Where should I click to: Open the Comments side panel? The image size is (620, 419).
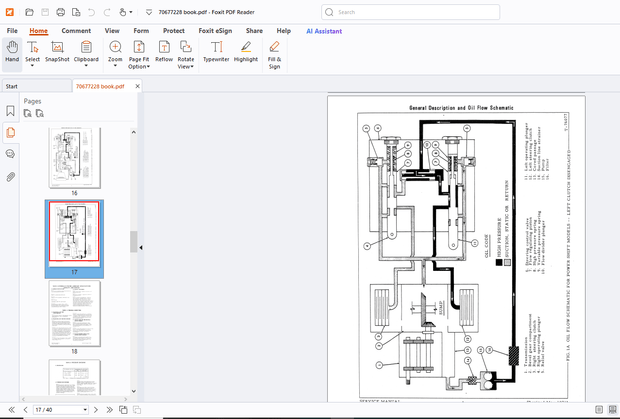pyautogui.click(x=10, y=154)
